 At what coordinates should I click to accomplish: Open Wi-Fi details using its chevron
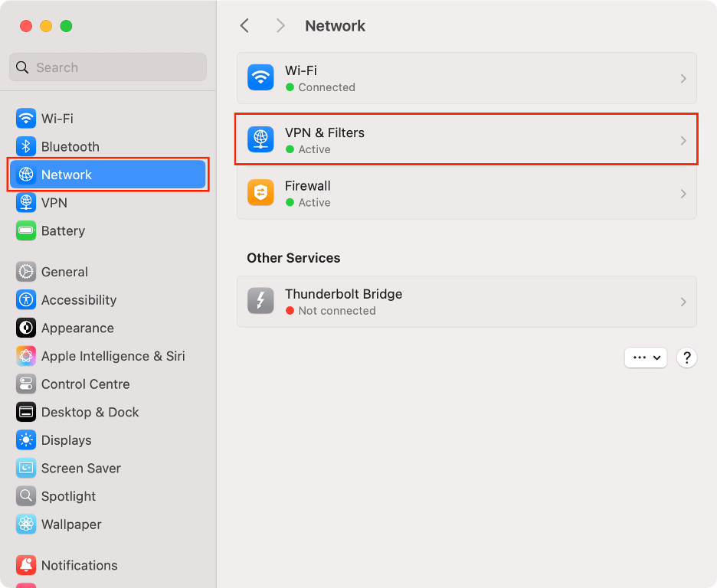683,78
